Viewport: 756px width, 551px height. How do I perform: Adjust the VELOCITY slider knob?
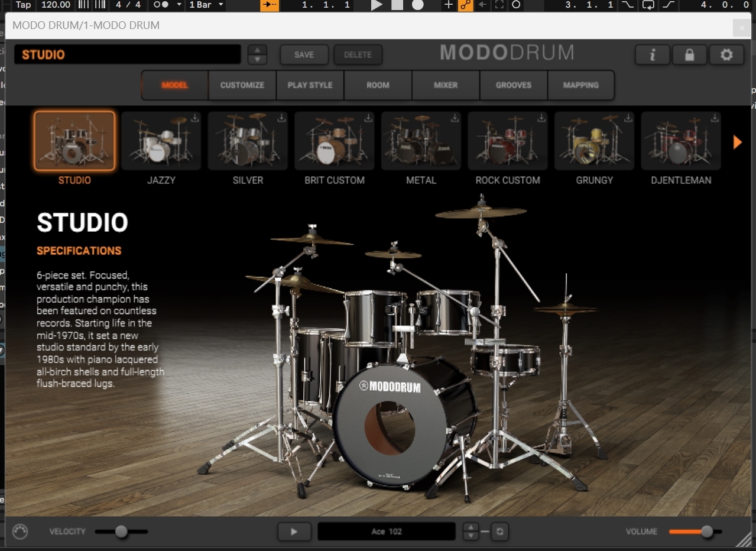(121, 531)
